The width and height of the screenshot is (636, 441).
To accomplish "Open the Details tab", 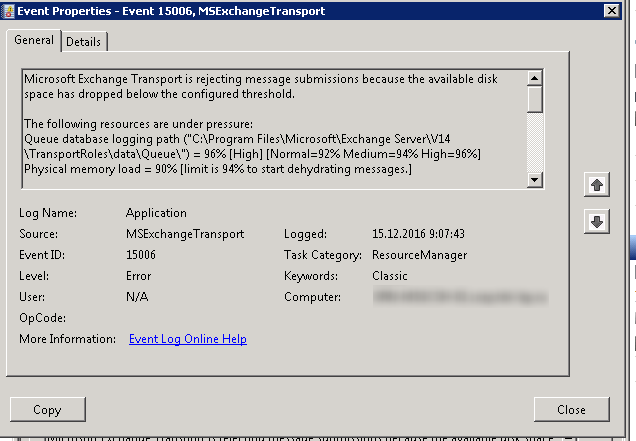I will pyautogui.click(x=84, y=41).
